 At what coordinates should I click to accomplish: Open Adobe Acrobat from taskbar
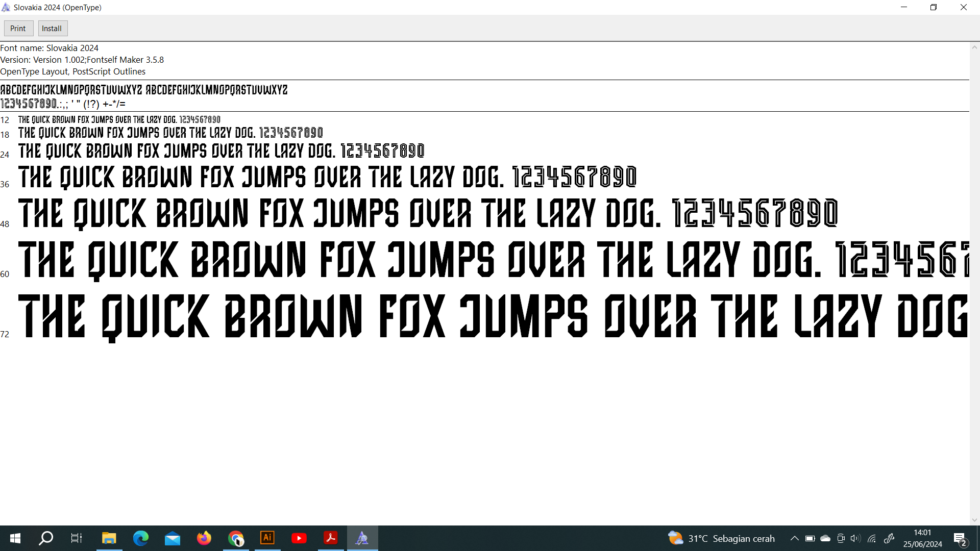331,538
